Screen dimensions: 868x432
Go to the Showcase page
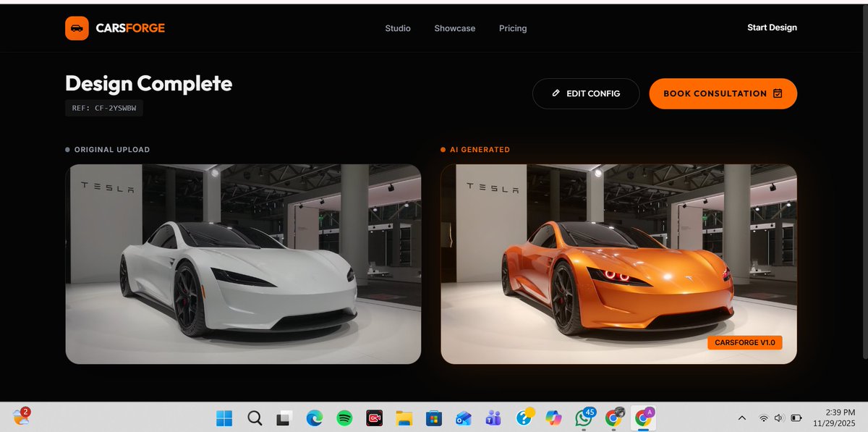tap(455, 28)
